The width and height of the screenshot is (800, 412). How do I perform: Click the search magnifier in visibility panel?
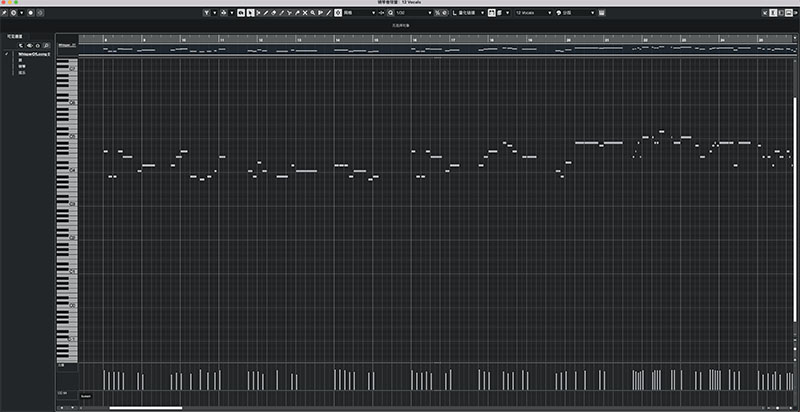coord(46,45)
